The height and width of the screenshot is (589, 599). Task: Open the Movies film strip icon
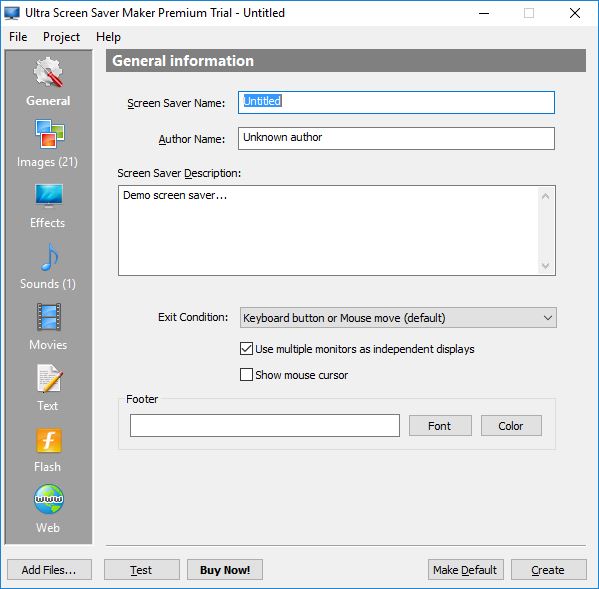click(x=49, y=317)
